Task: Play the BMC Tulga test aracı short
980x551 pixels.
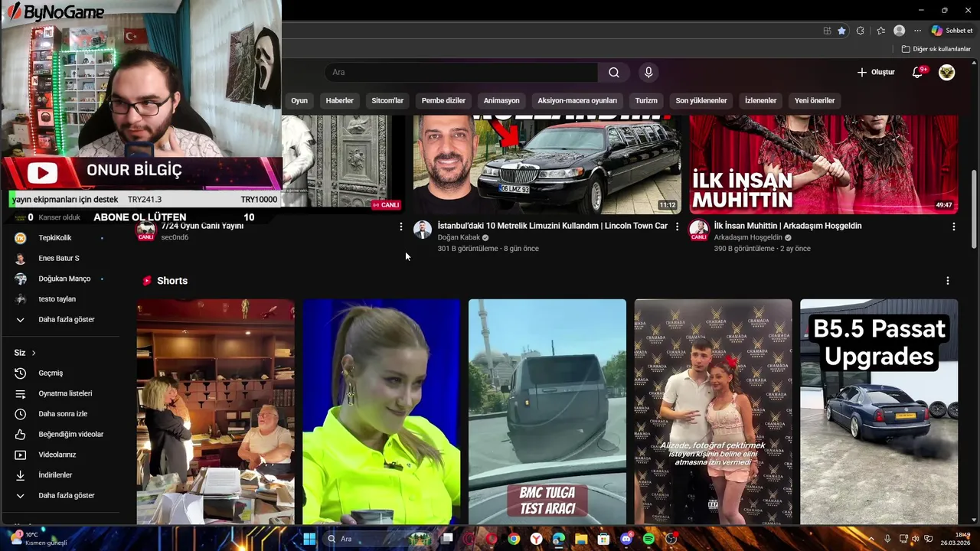Action: coord(547,412)
